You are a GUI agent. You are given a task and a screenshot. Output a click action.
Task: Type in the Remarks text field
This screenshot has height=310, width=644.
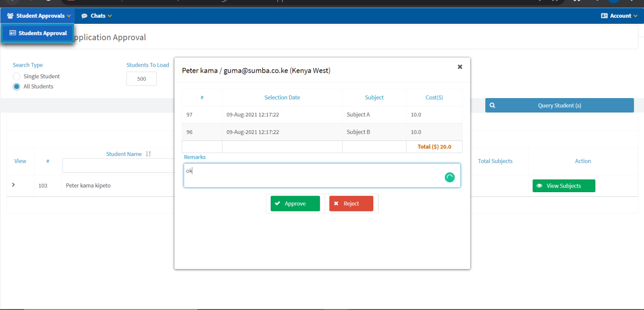pos(312,175)
